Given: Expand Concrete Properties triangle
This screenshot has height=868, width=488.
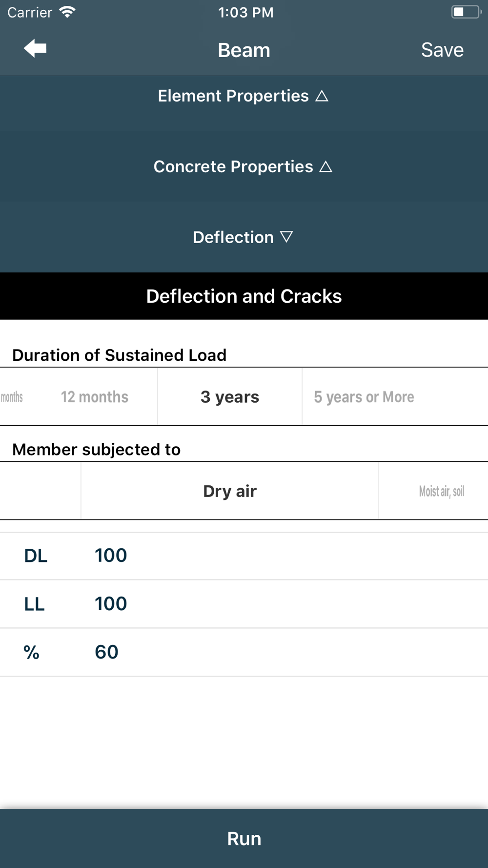Looking at the screenshot, I should coord(325,167).
